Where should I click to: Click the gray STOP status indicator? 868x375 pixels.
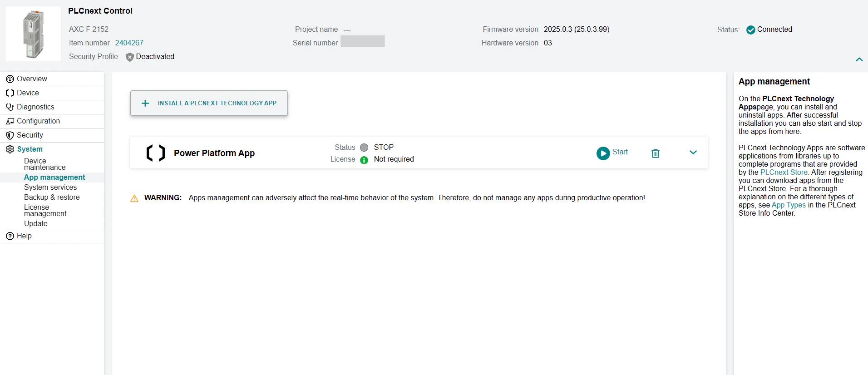364,148
